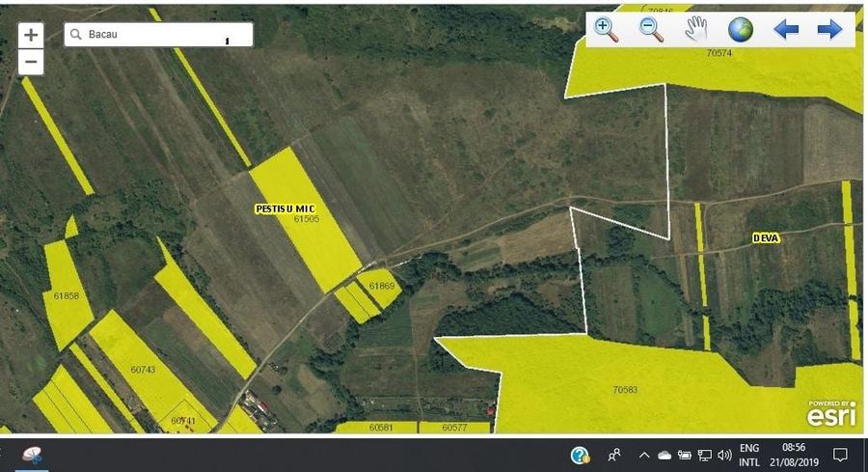Click the search magnifier icon beside Bacau
Screen dimensions: 868x472
[76, 35]
